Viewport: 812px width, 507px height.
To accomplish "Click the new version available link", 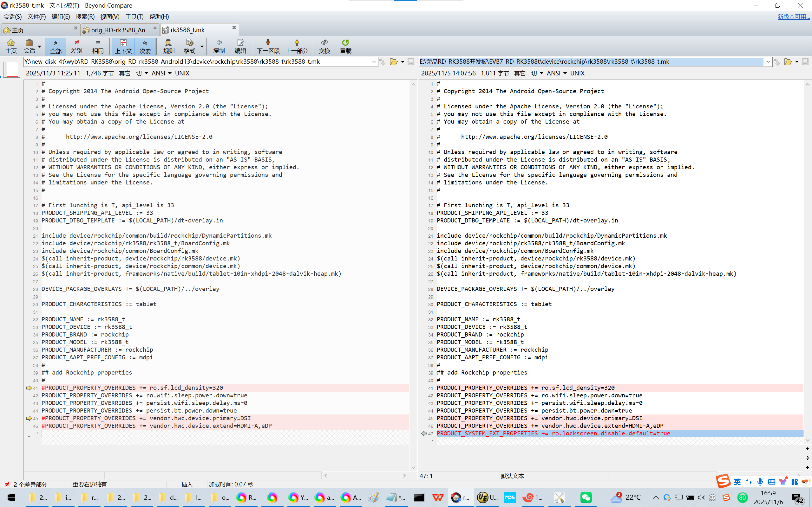I will tap(793, 16).
